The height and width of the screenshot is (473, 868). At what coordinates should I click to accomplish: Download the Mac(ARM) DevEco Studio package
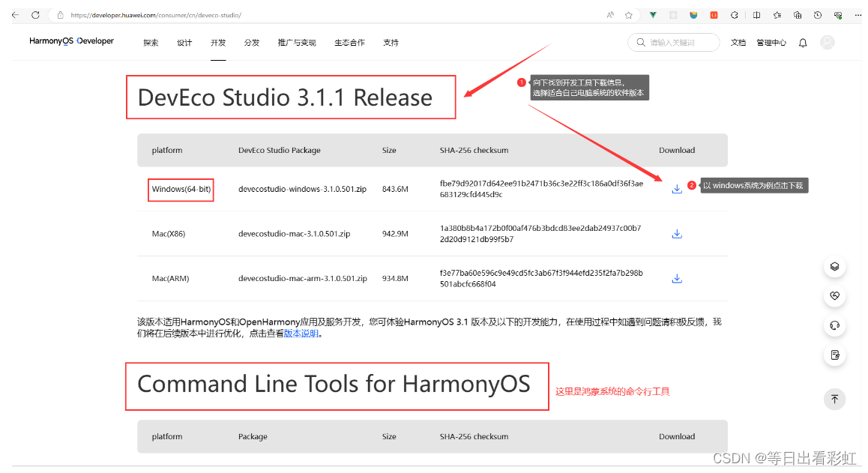click(x=676, y=278)
